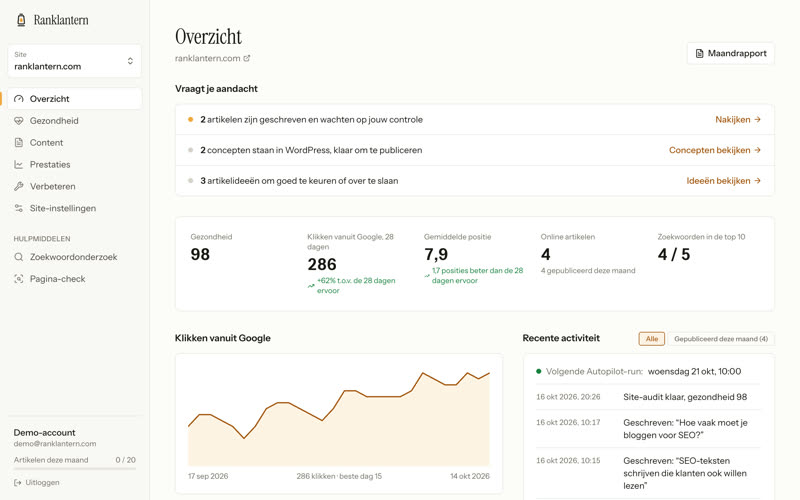Click the Verbeteren wrench icon
Screen dimensions: 800x500
(19, 187)
